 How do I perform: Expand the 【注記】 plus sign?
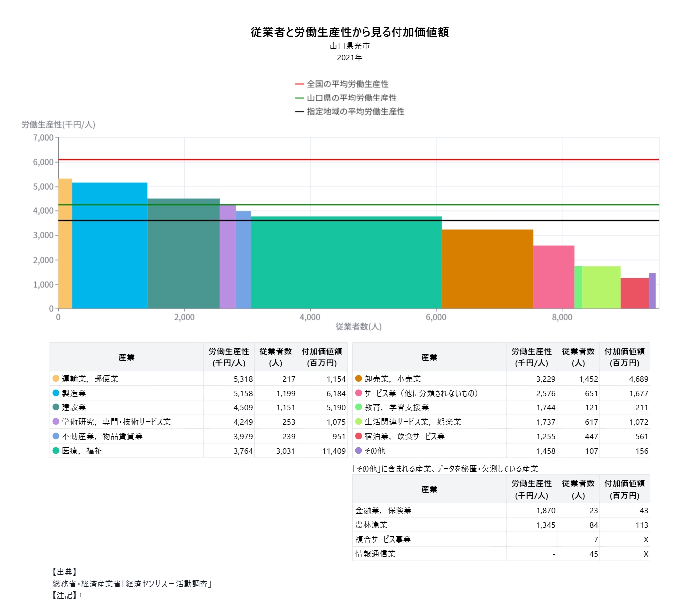click(x=81, y=595)
